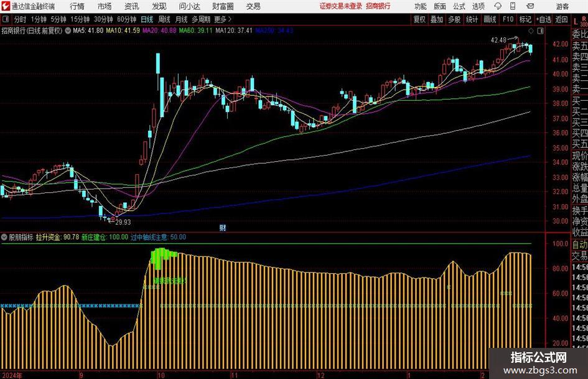
Task: Open the 资讯 menu
Action: (x=131, y=6)
